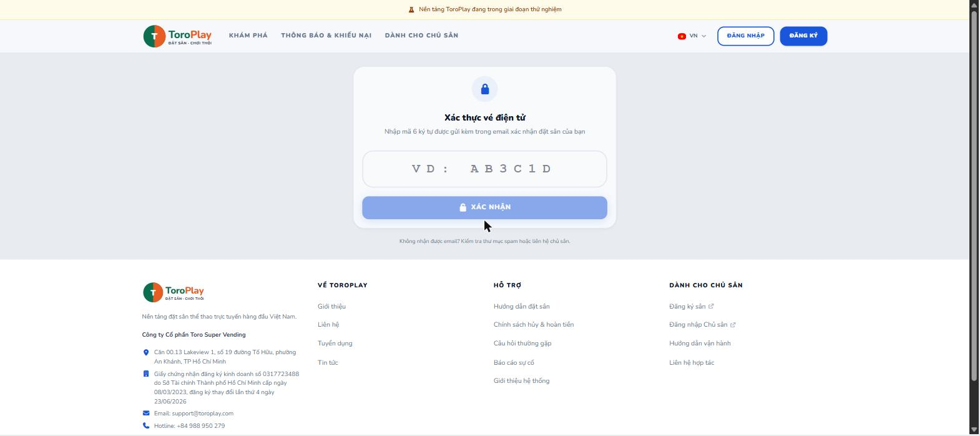Click the Đăng ký button

coord(803,36)
